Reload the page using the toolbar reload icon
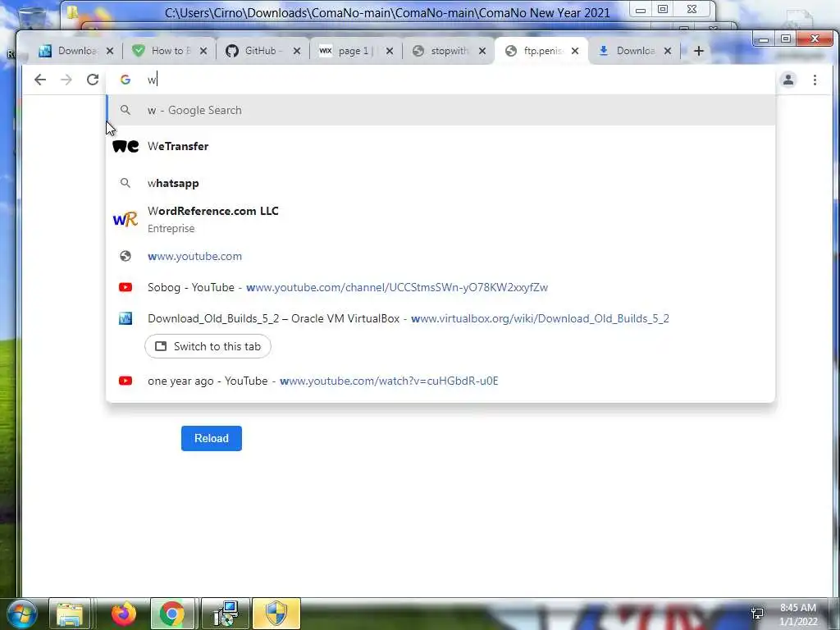This screenshot has height=630, width=840. pyautogui.click(x=93, y=80)
